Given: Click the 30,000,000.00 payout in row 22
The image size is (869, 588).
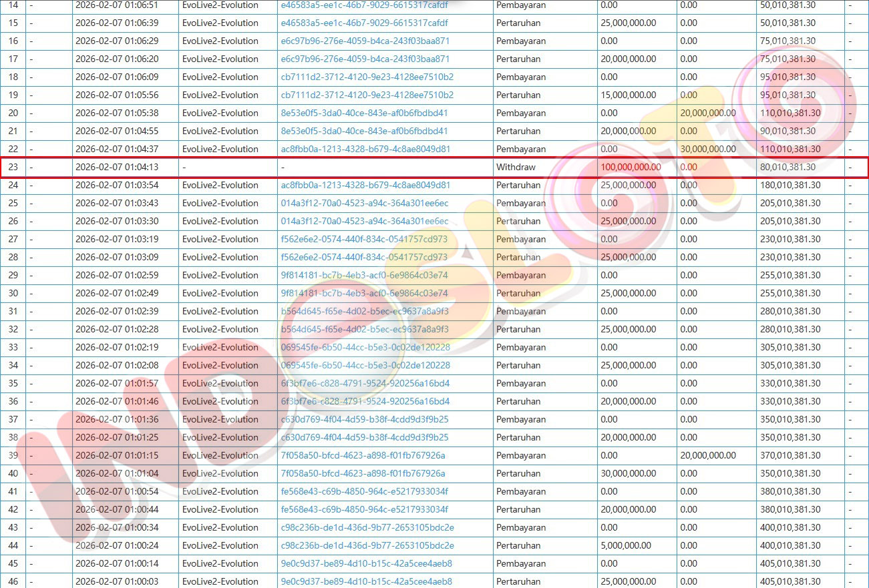Looking at the screenshot, I should click(x=708, y=149).
